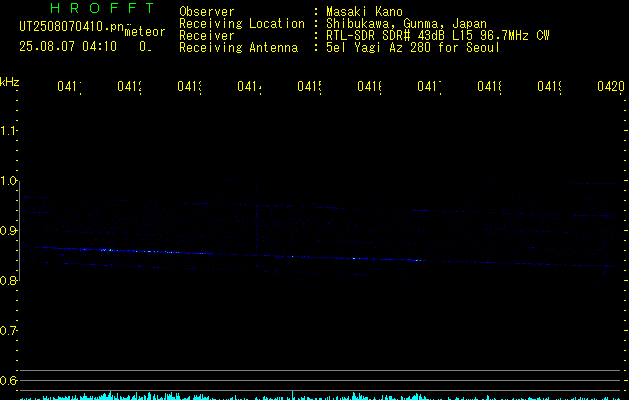Click Shibukawa, Gunma, Japan text

coord(406,24)
